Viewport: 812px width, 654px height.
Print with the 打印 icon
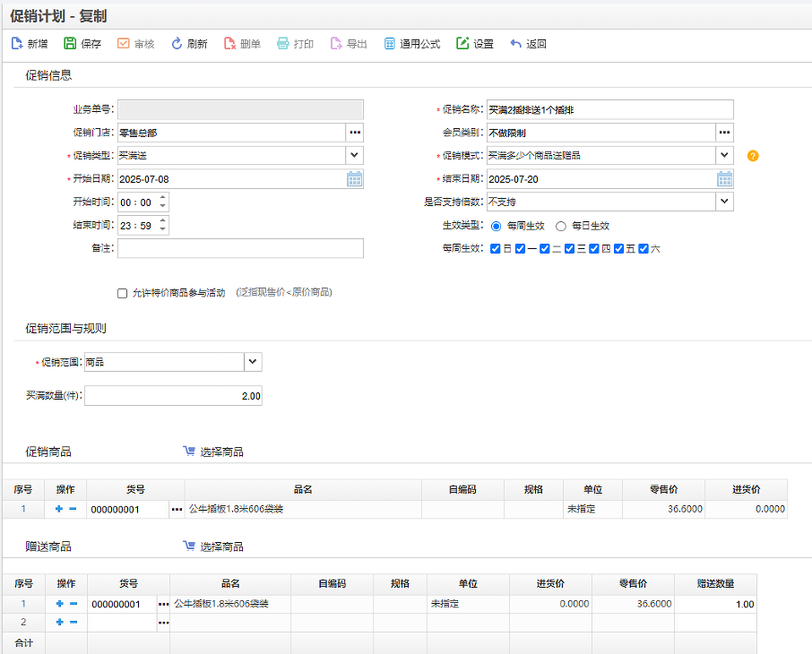(x=282, y=44)
